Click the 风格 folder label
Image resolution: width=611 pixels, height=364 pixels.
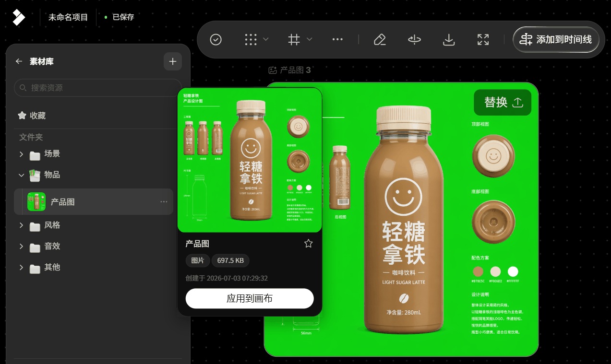click(52, 225)
